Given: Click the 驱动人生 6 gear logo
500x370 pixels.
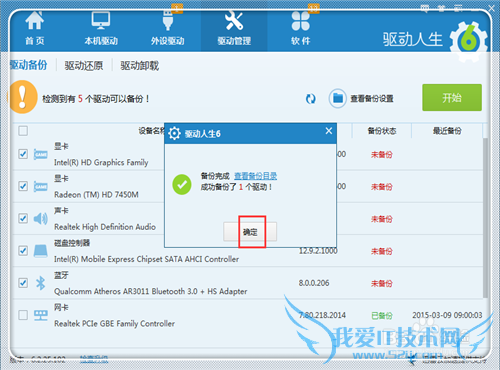Looking at the screenshot, I should pyautogui.click(x=468, y=41).
